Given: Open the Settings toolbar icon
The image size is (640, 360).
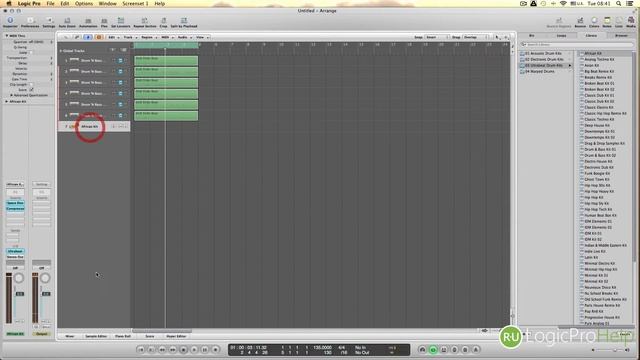Looking at the screenshot, I should tap(49, 22).
